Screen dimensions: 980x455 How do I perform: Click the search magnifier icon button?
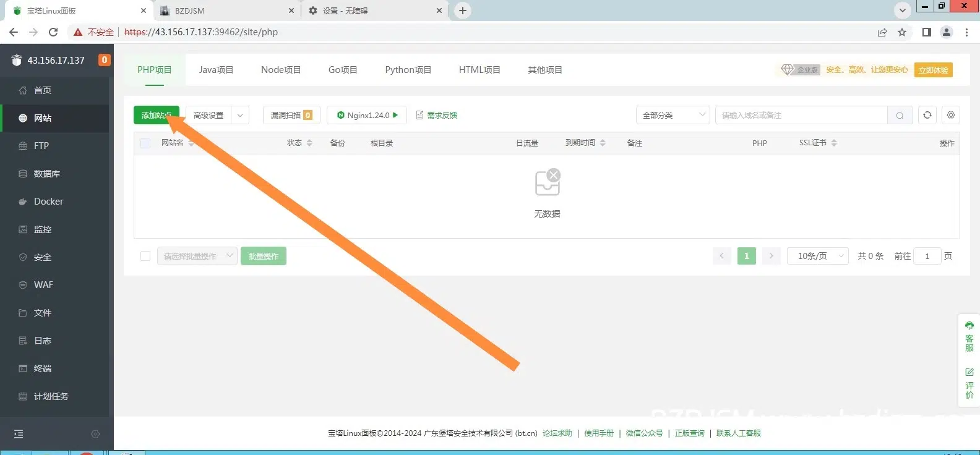coord(900,116)
